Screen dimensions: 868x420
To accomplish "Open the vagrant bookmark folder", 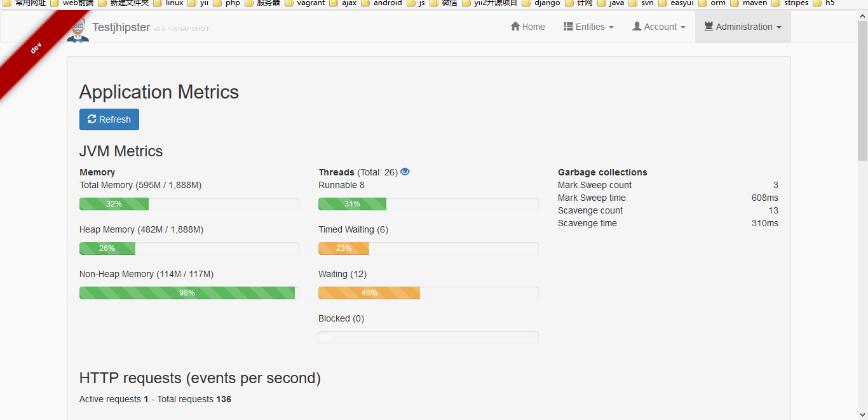I will tap(305, 3).
